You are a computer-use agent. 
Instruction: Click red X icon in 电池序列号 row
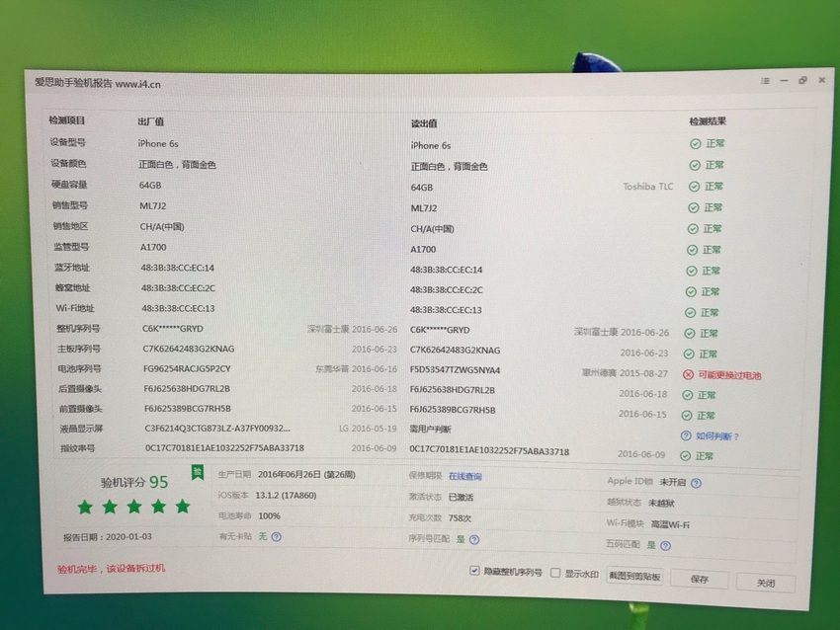point(689,374)
